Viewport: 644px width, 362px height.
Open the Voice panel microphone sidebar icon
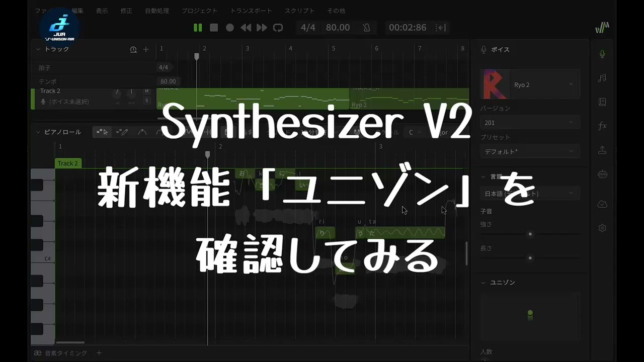pos(602,54)
